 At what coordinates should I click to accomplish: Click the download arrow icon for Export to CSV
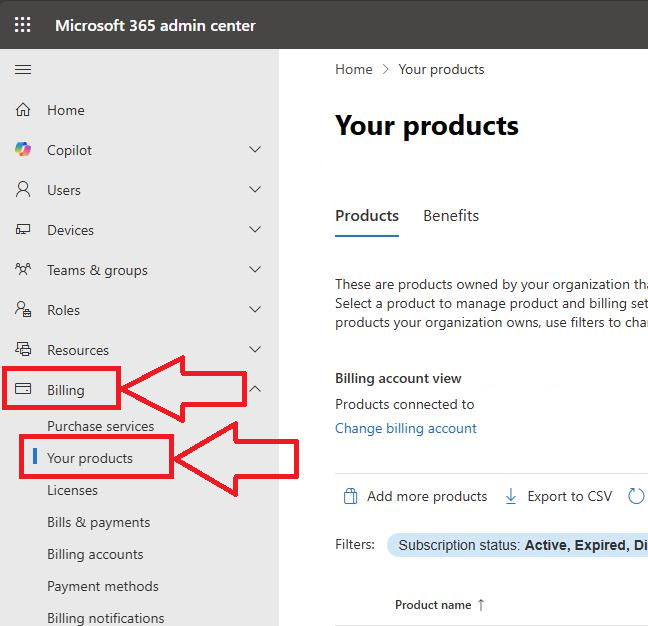pyautogui.click(x=511, y=496)
